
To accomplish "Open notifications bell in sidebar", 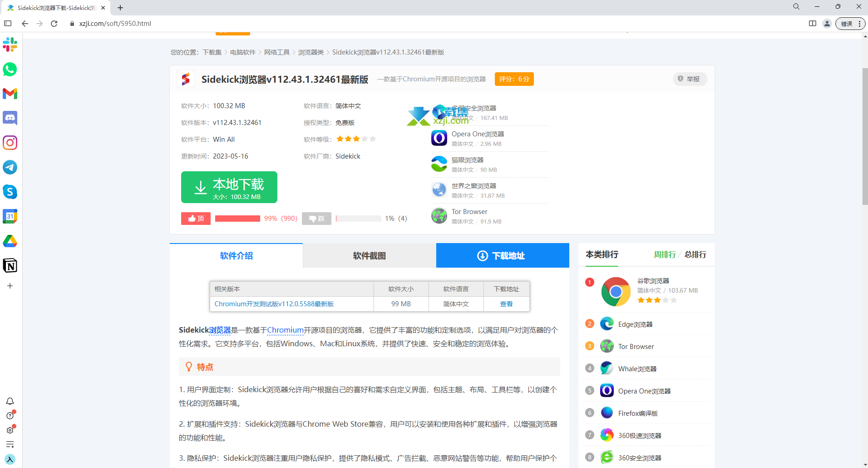I will 10,401.
